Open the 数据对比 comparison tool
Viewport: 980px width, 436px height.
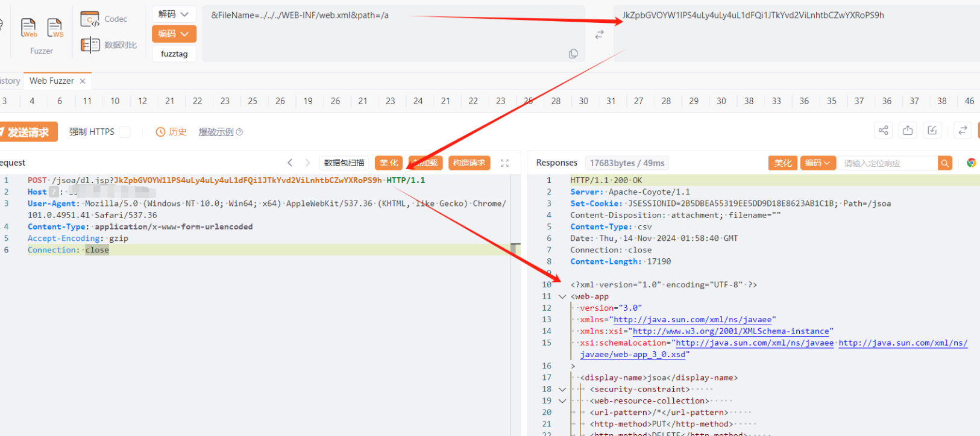[108, 45]
